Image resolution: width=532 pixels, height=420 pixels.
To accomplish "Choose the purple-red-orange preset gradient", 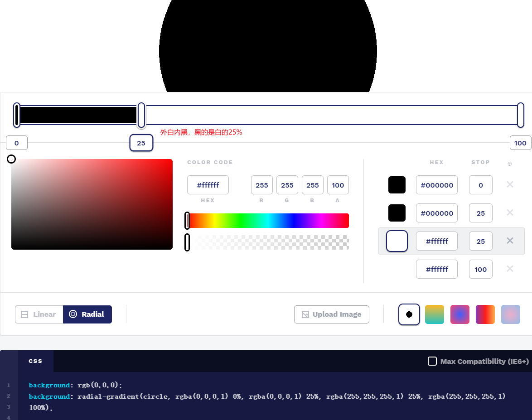I will tap(485, 314).
